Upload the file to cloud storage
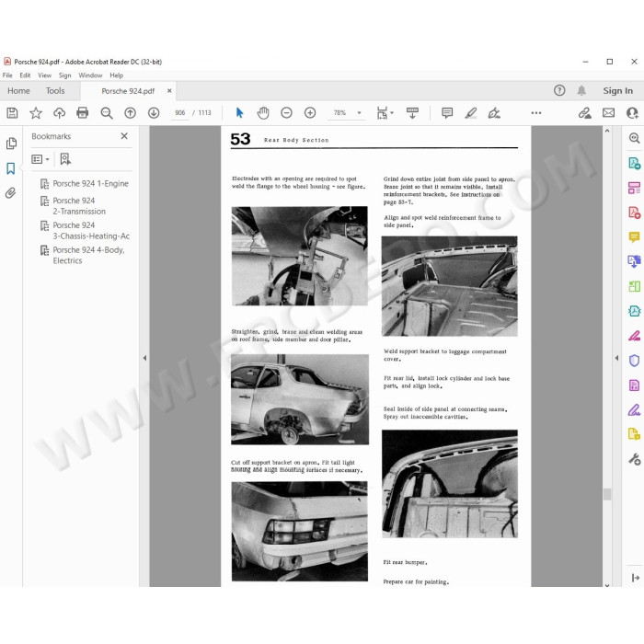This screenshot has width=644, height=644. (59, 113)
